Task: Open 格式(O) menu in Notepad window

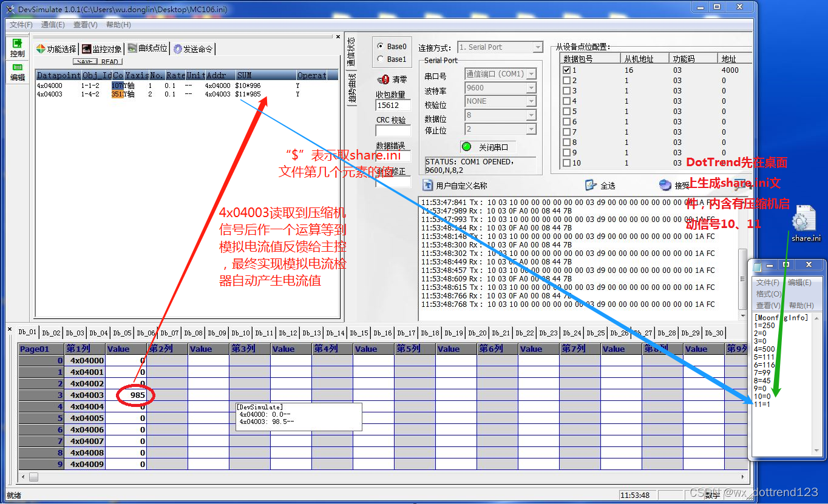Action: point(769,294)
